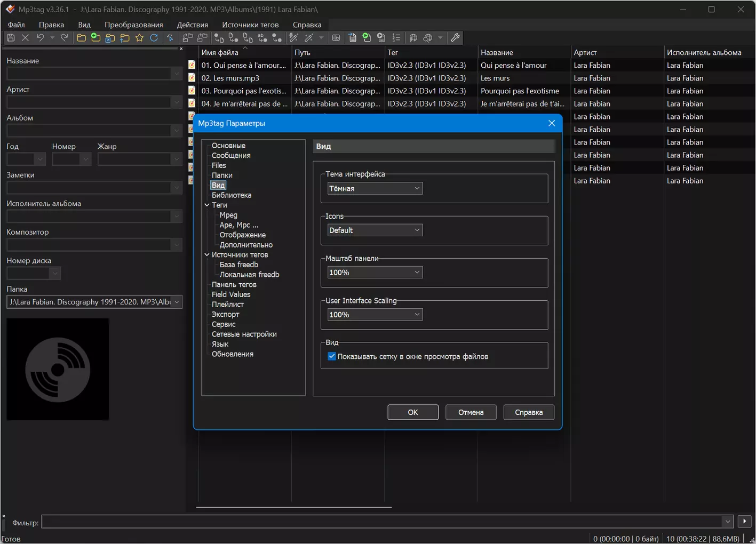Click file icon beside 02. Les murs.mp3

click(x=192, y=78)
